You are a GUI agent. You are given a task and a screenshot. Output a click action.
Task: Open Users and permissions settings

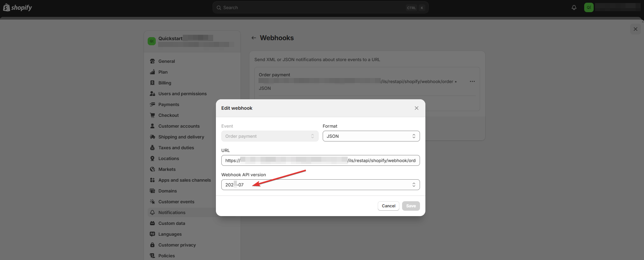pos(182,94)
